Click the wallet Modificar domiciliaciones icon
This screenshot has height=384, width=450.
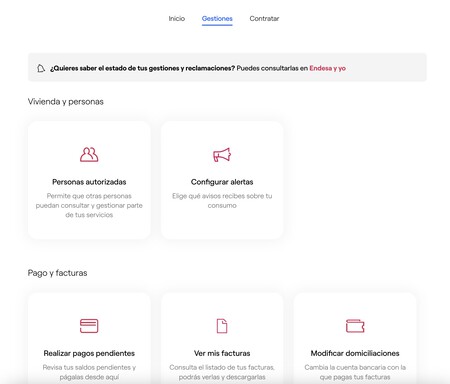coord(355,326)
